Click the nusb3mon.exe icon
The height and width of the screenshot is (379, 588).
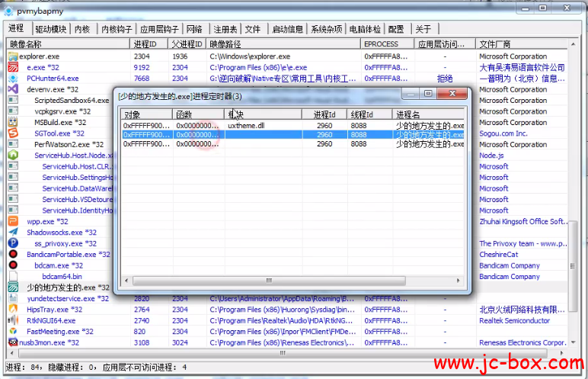tap(13, 342)
